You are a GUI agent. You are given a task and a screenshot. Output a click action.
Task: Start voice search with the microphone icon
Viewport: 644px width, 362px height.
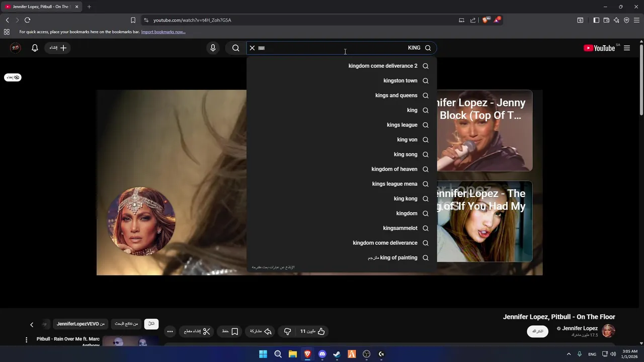[x=213, y=48]
